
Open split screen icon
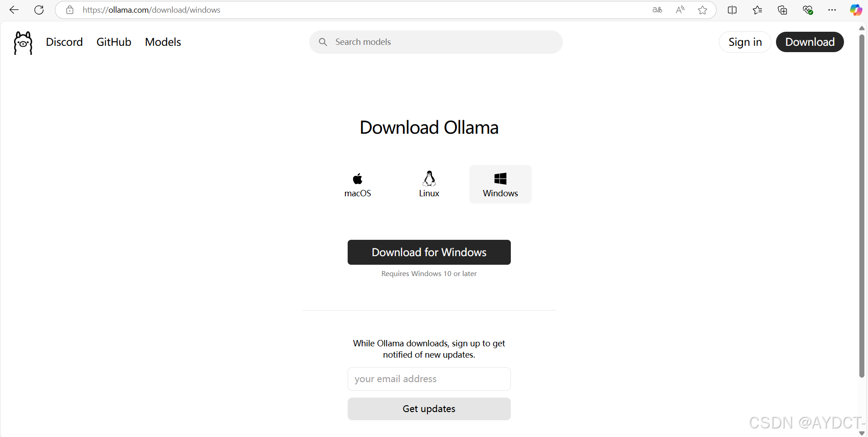732,10
